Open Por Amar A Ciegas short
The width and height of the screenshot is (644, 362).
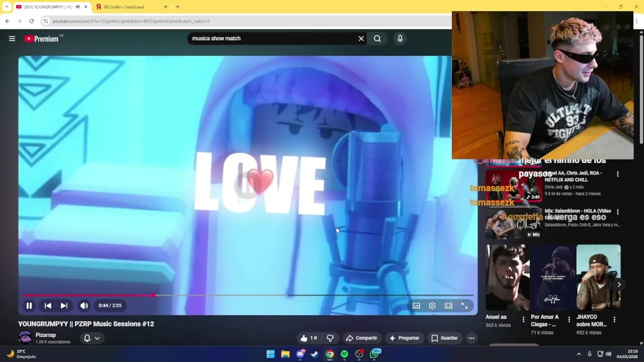coord(553,277)
